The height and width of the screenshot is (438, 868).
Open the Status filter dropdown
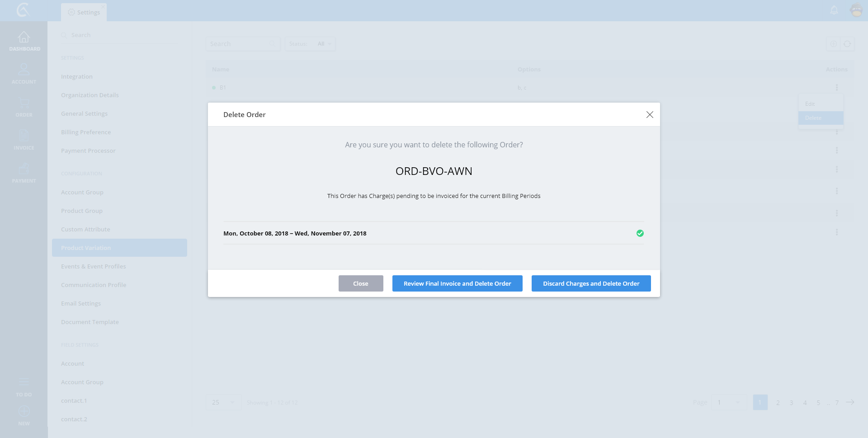click(x=324, y=44)
